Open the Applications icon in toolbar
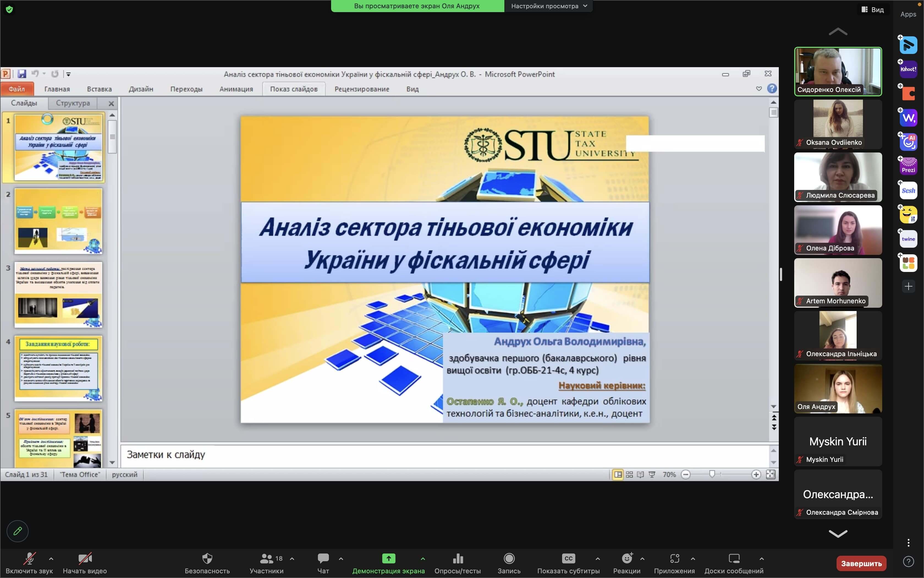This screenshot has height=578, width=924. pyautogui.click(x=674, y=558)
